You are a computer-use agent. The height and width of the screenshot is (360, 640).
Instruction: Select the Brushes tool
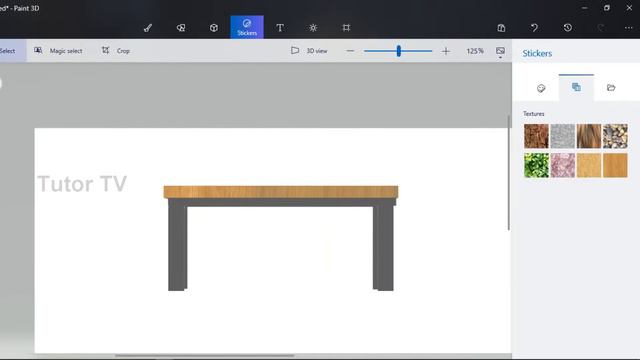click(x=148, y=28)
